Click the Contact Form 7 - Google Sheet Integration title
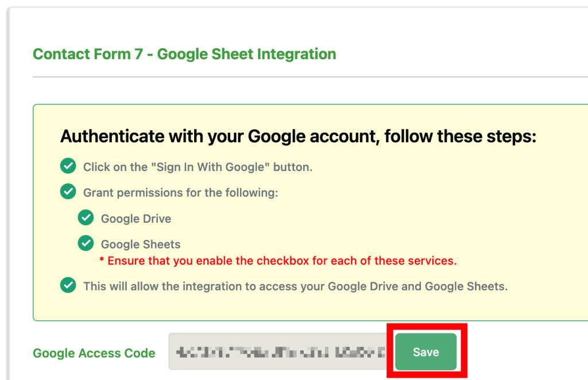Viewport: 588px width, 380px height. 184,54
